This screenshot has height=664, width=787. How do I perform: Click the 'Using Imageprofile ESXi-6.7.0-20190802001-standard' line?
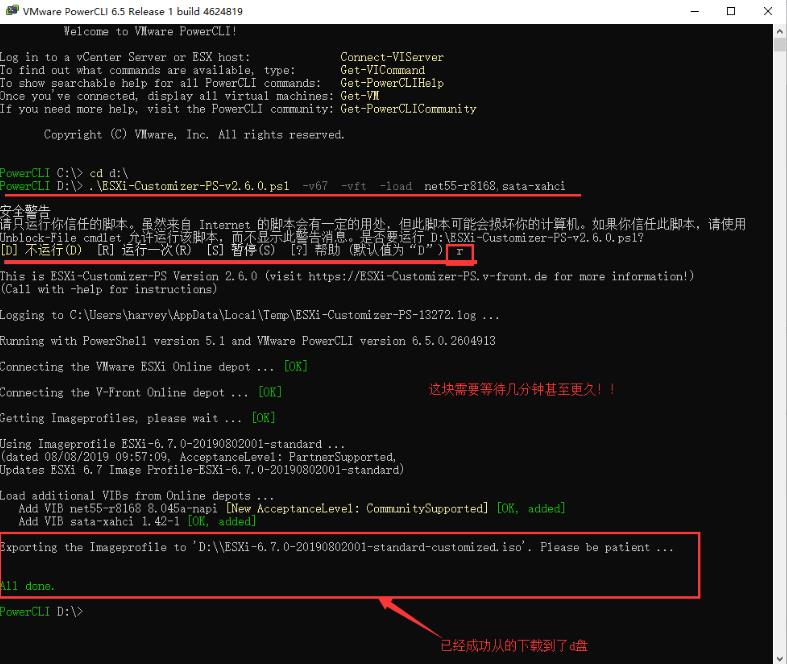coord(172,444)
